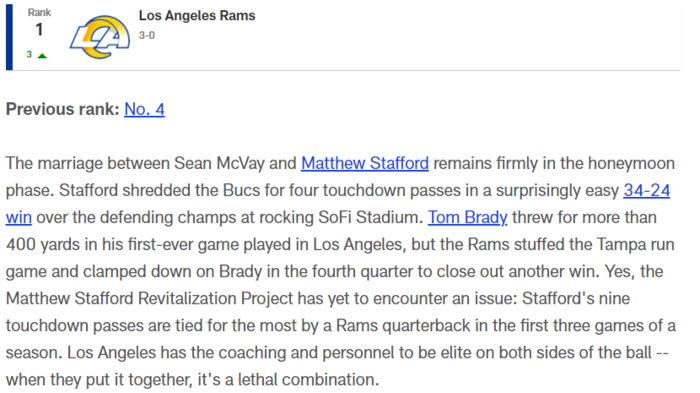Click the 'Previous rank:' bold label
Viewport: 700px width, 393px height.
(x=62, y=109)
